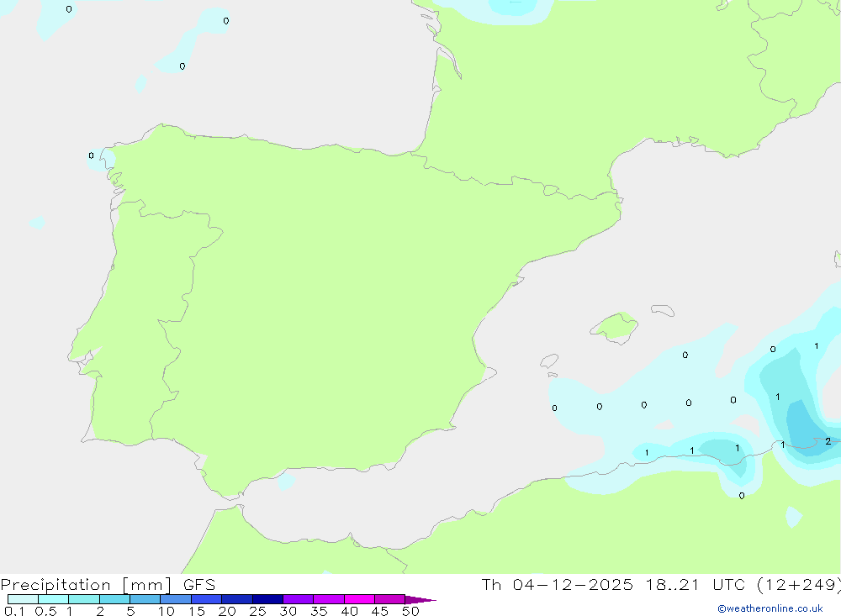Select the 35–40 mm purple legend swatch
The height and width of the screenshot is (616, 841).
click(x=328, y=599)
